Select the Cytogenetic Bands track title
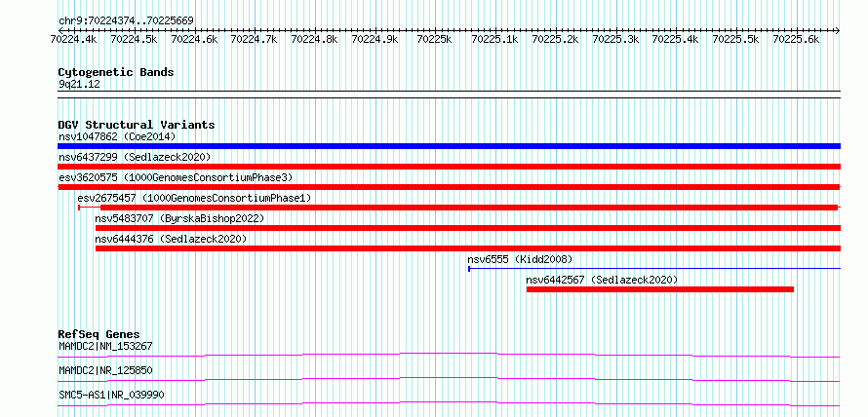This screenshot has height=417, width=868. tap(116, 72)
